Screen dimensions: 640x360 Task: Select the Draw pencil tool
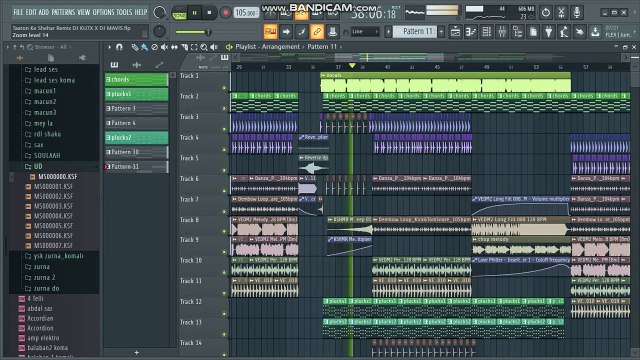(134, 47)
